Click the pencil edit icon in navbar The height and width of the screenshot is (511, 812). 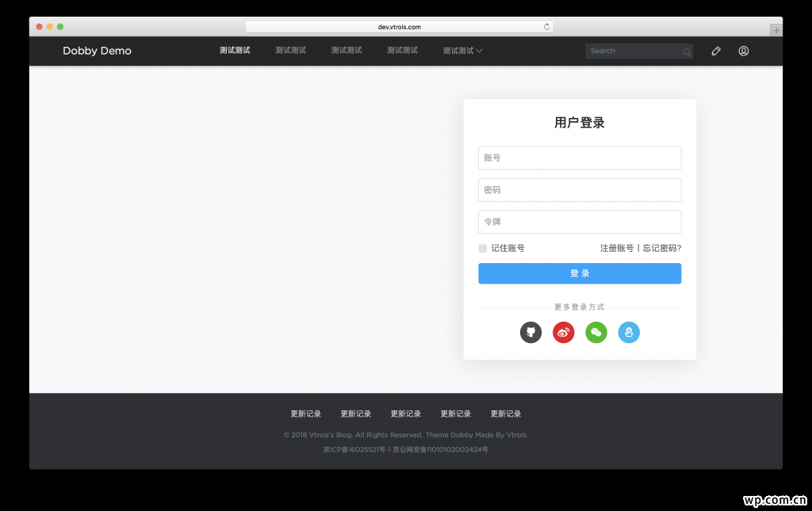(716, 51)
